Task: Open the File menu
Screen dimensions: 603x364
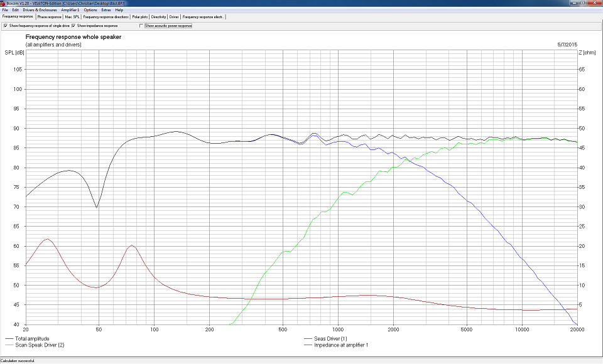Action: (x=5, y=10)
